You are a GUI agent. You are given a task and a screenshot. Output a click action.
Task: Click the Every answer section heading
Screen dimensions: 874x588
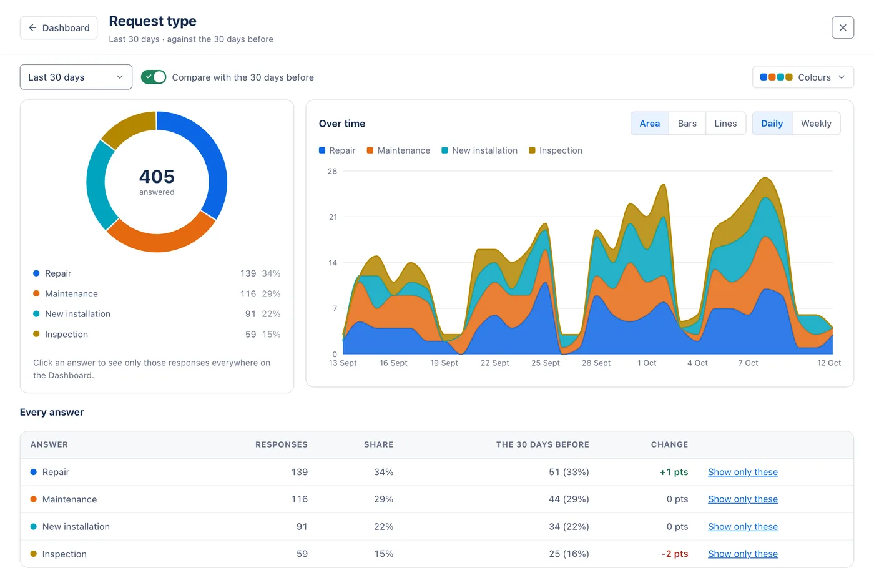pyautogui.click(x=52, y=412)
